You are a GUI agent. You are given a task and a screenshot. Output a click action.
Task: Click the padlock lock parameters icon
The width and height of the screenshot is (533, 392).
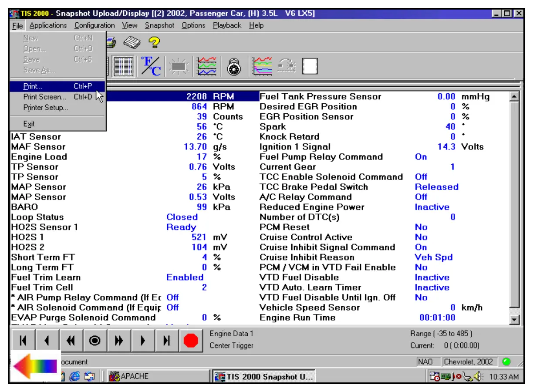[235, 67]
